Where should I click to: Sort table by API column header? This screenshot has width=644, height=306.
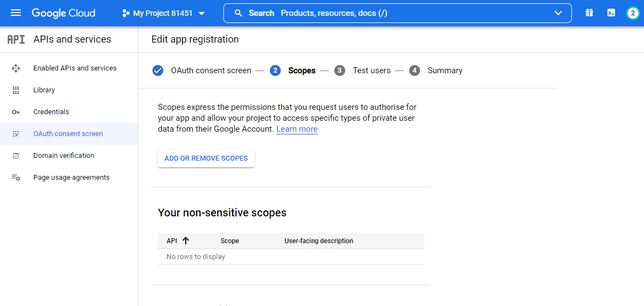[x=172, y=241]
